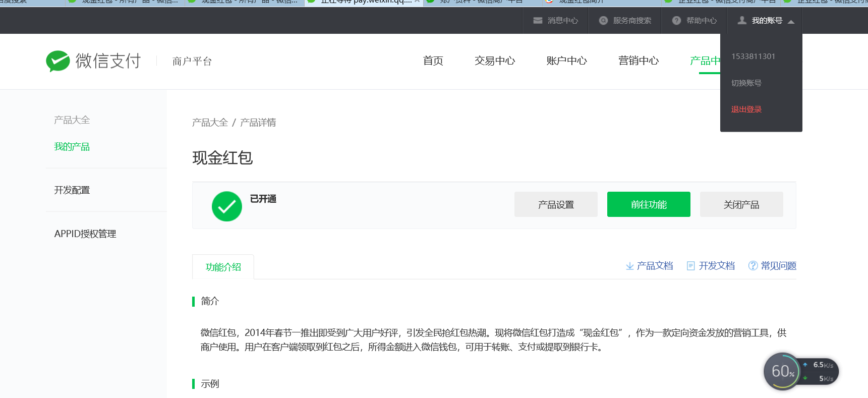
Task: Switch to the 功能介绍 tab
Action: (x=223, y=267)
